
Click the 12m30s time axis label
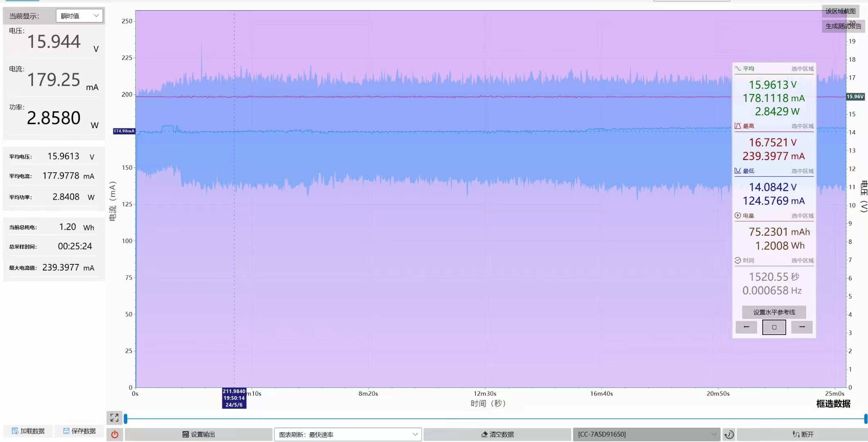pyautogui.click(x=485, y=394)
